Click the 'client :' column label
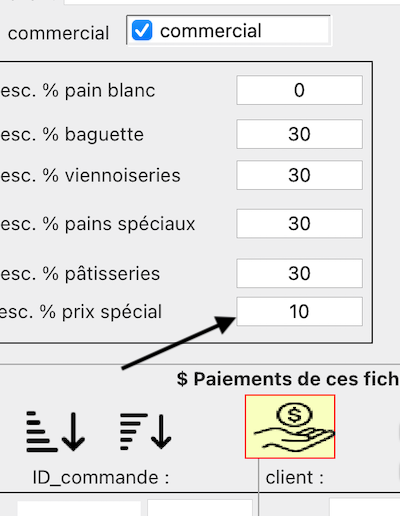 [295, 477]
